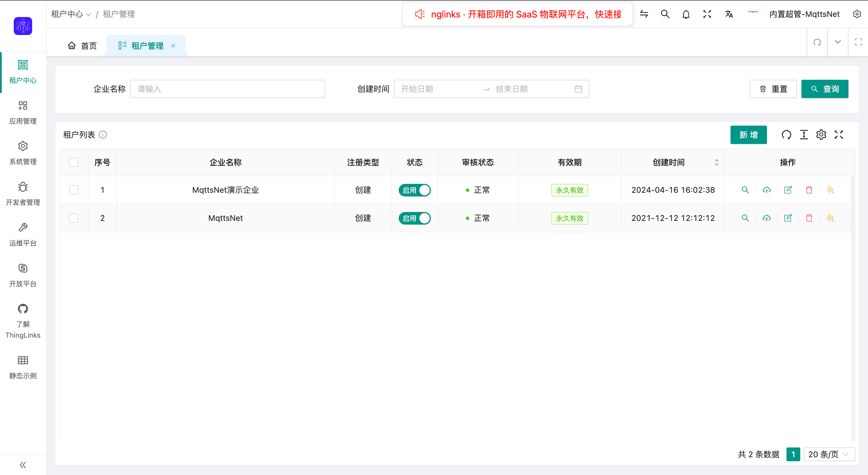
Task: Click the 租户管理 breadcrumb text
Action: 119,14
